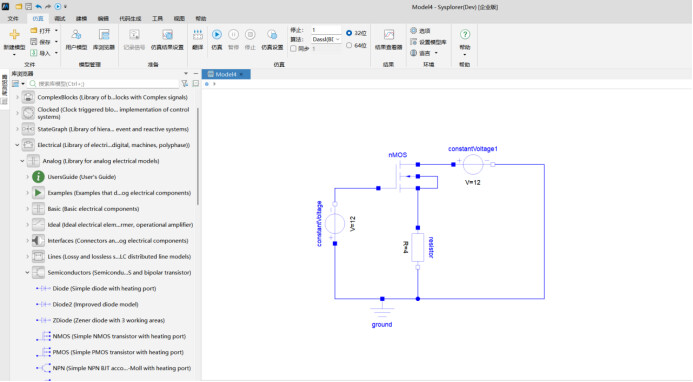Select the 32位 radio button

tap(349, 33)
